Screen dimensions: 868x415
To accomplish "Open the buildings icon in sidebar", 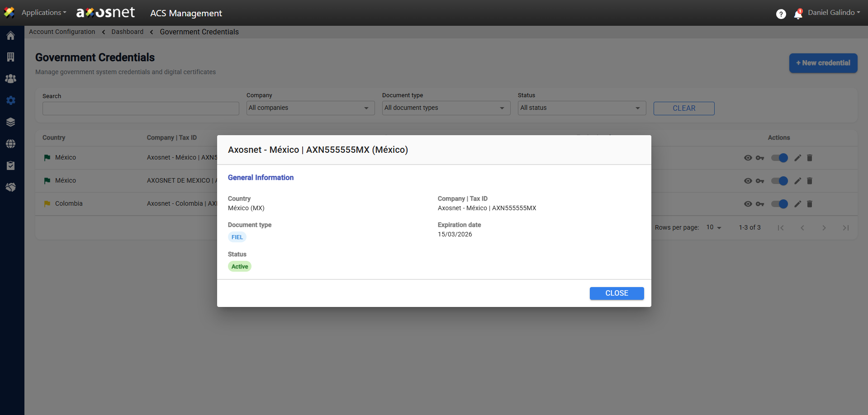I will pos(11,57).
